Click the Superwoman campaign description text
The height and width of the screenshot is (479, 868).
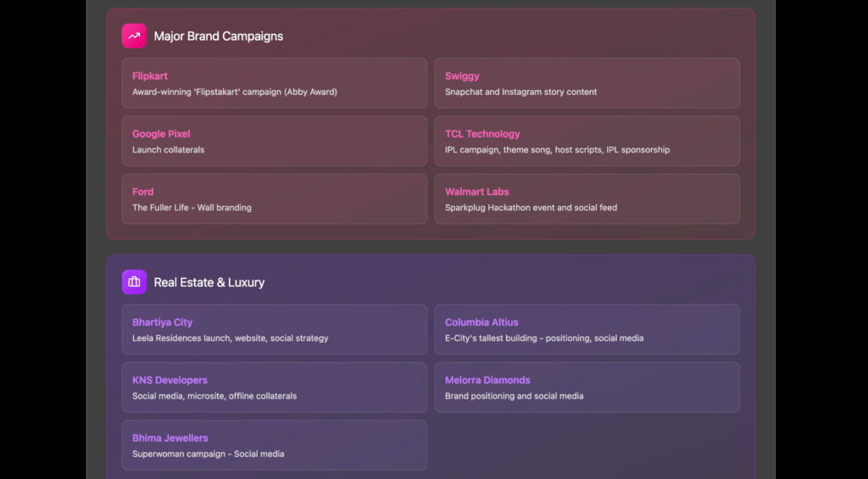point(208,454)
